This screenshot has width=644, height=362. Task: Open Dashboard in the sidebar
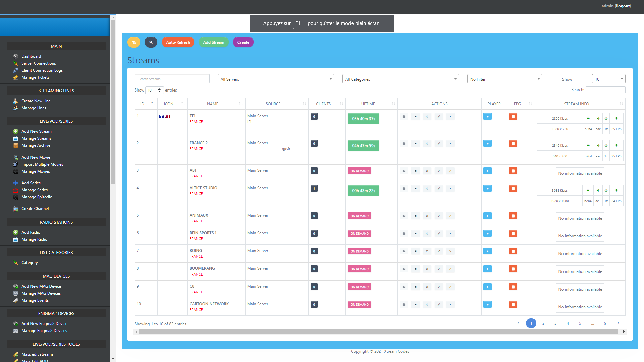pyautogui.click(x=31, y=56)
